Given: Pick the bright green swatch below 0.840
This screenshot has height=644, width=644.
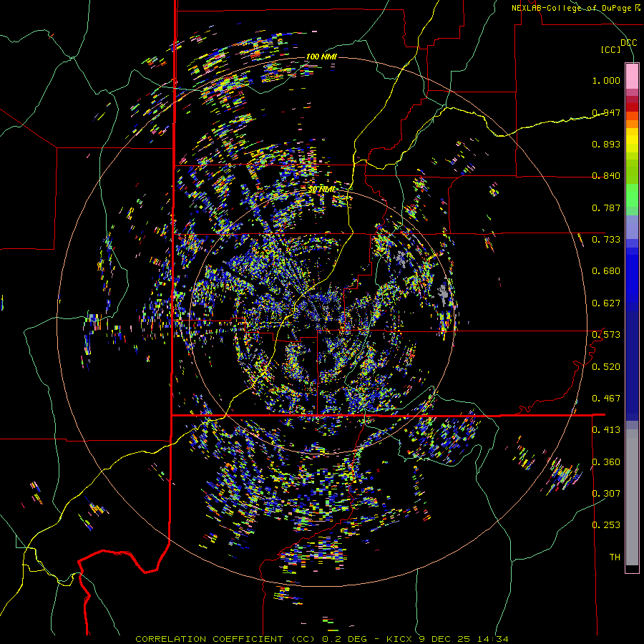Looking at the screenshot, I should pos(632,195).
